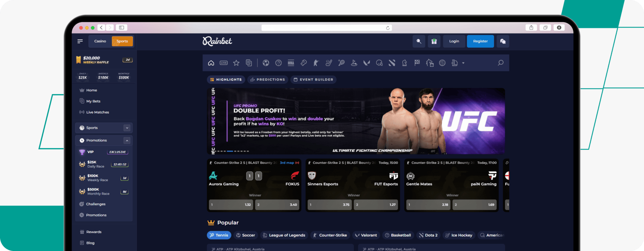Select the Counter-Strike soldier icon in sports bar

pos(316,63)
